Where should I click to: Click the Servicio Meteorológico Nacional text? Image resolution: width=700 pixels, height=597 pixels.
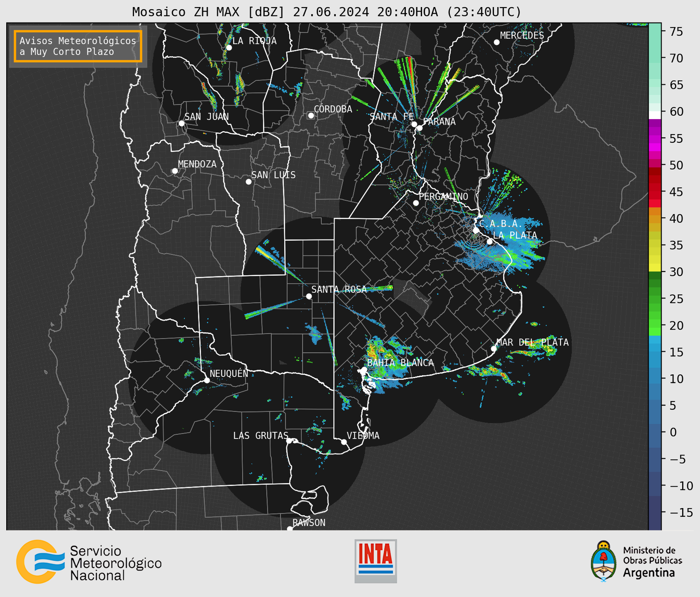pyautogui.click(x=116, y=563)
